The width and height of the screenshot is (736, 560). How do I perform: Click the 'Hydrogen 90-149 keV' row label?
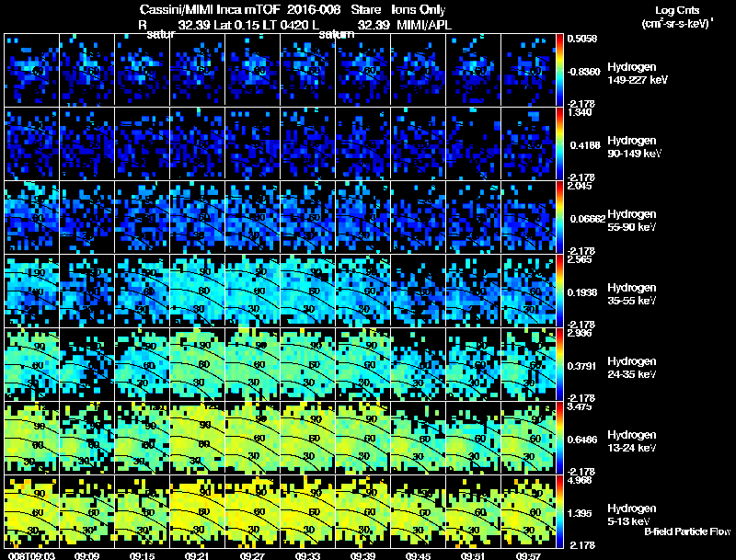[635, 147]
